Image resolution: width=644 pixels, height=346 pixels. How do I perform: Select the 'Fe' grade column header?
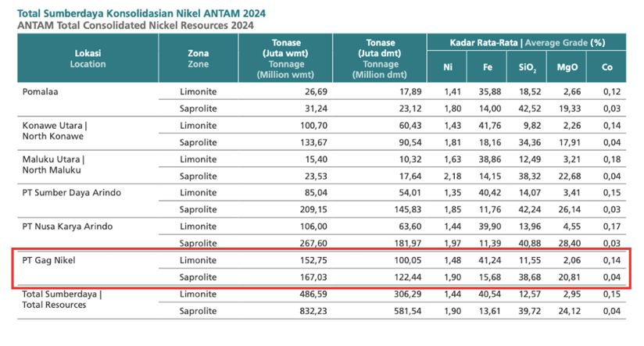pyautogui.click(x=487, y=67)
